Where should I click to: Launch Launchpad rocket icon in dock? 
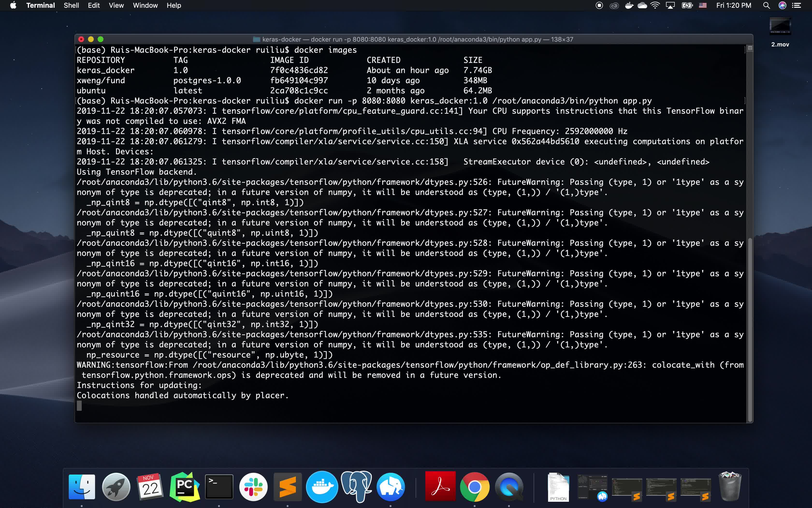(116, 487)
